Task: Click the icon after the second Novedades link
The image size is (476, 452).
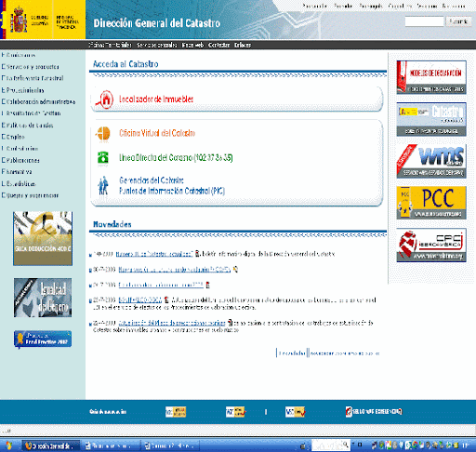Action: [235, 270]
